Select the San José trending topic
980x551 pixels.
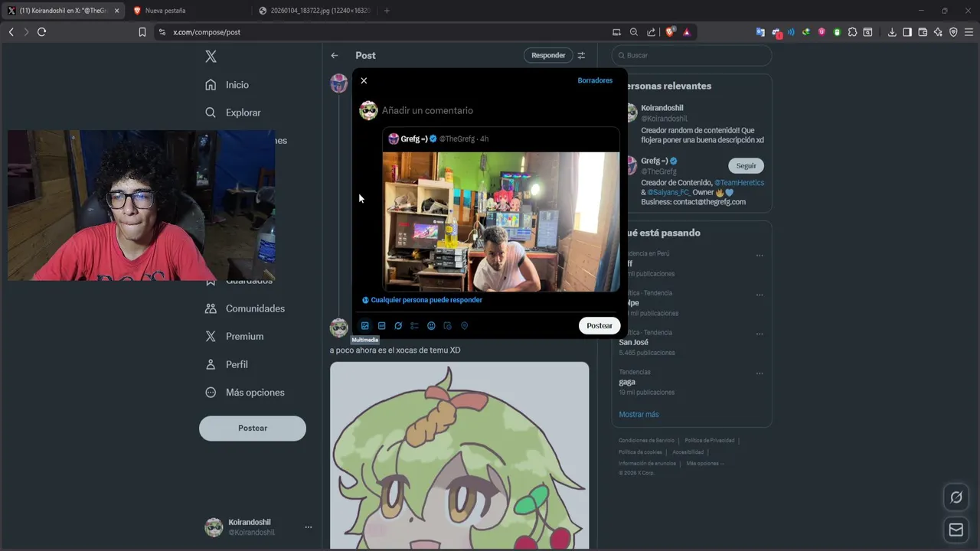point(634,342)
